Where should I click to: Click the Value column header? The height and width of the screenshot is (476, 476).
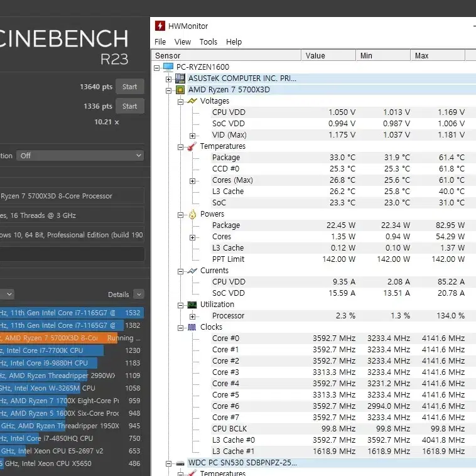329,55
